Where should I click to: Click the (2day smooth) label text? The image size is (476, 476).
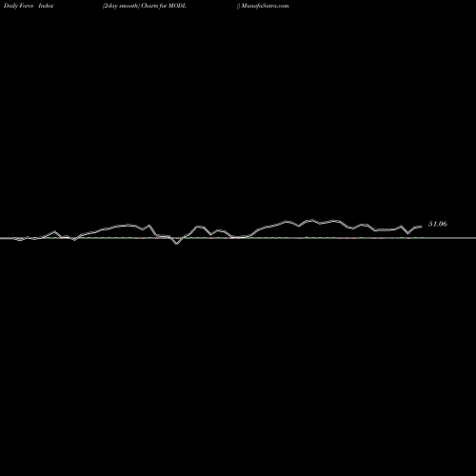[121, 6]
